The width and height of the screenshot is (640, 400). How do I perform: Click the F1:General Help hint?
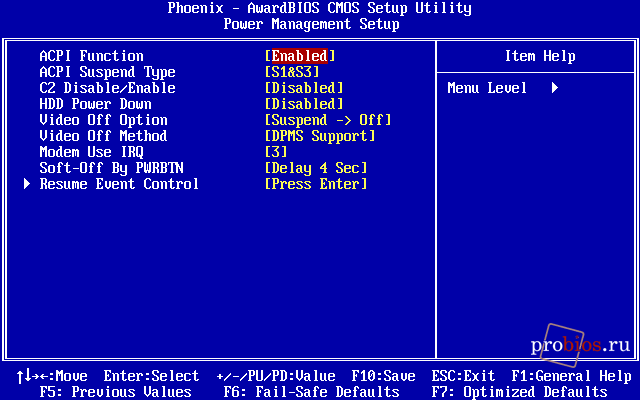point(571,376)
